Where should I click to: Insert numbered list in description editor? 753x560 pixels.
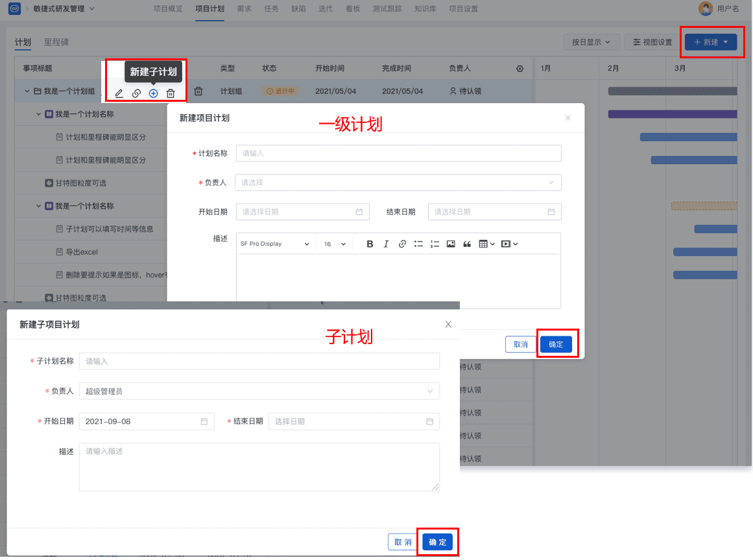click(x=435, y=244)
